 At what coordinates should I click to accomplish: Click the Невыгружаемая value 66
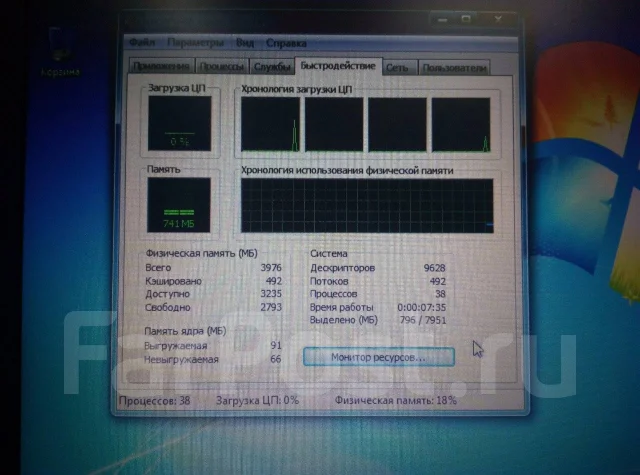[276, 359]
